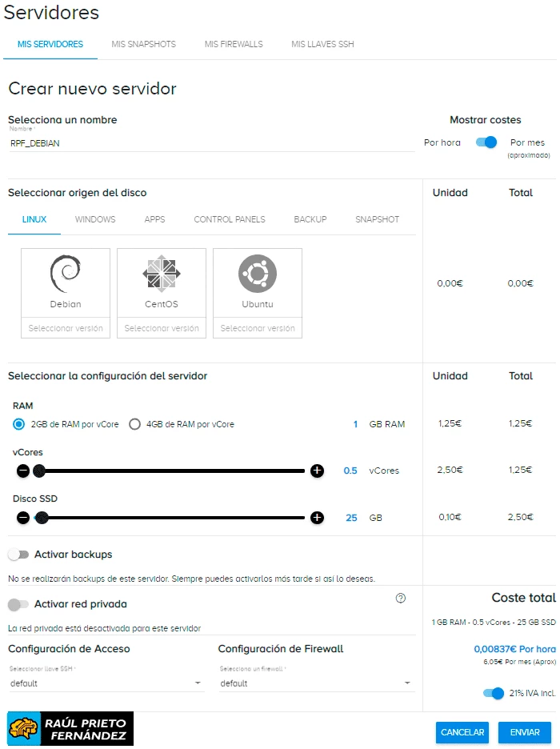560x749 pixels.
Task: Open Seleccionar versión under Debian
Action: click(65, 328)
